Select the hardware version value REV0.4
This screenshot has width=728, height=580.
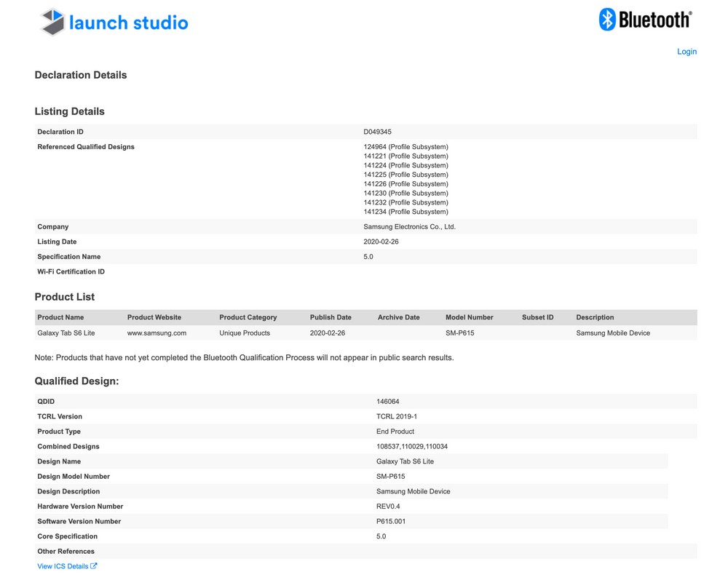point(388,506)
